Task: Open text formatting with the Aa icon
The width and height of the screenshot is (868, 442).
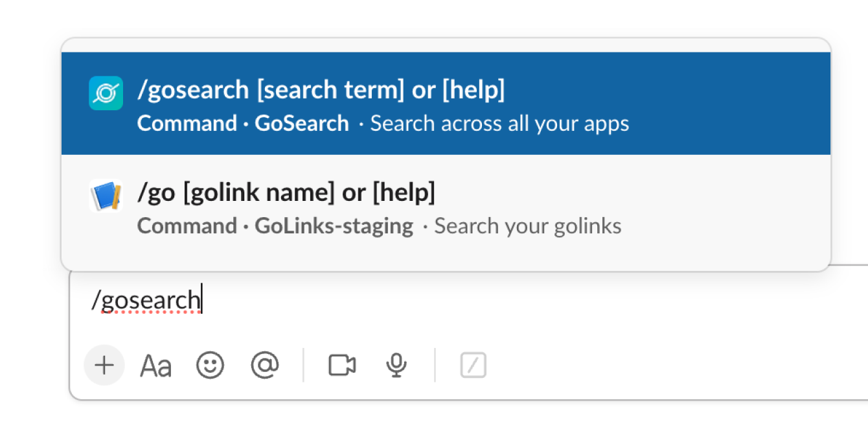Action: (x=155, y=365)
